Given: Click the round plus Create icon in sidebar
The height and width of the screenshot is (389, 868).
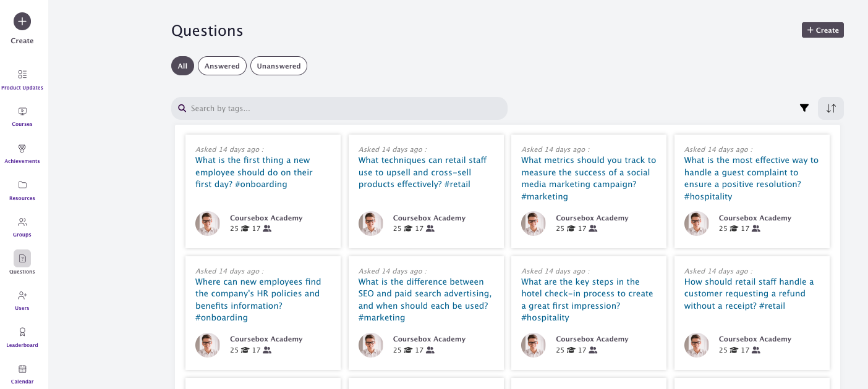Looking at the screenshot, I should point(22,21).
